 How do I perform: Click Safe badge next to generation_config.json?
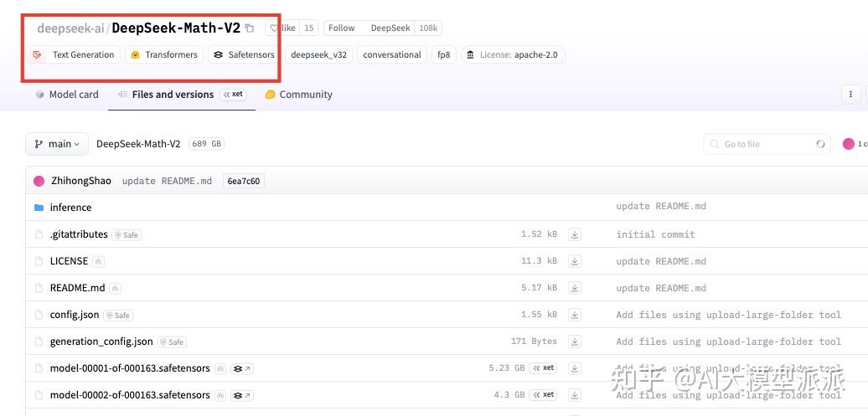click(x=172, y=342)
